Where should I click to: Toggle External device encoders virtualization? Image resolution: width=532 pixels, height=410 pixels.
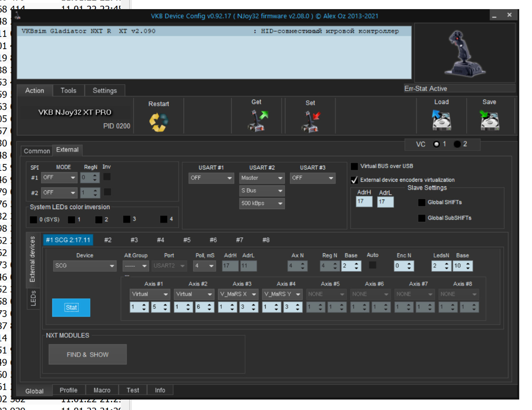[354, 179]
